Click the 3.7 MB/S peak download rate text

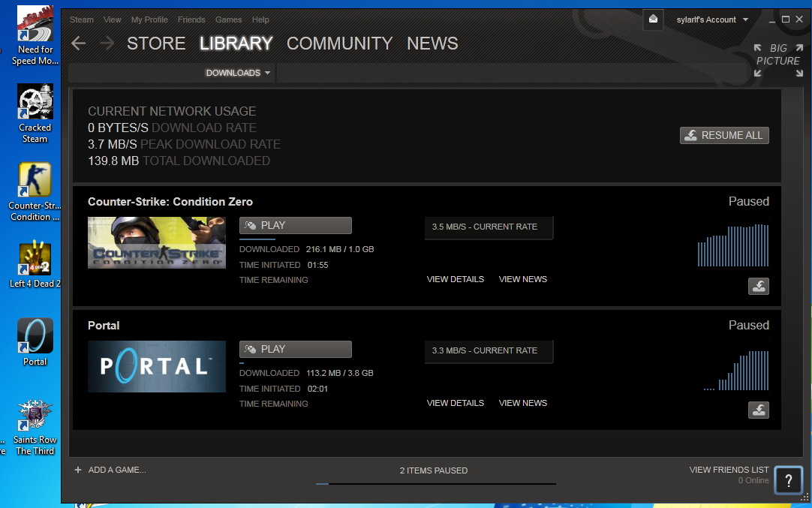[x=184, y=145]
